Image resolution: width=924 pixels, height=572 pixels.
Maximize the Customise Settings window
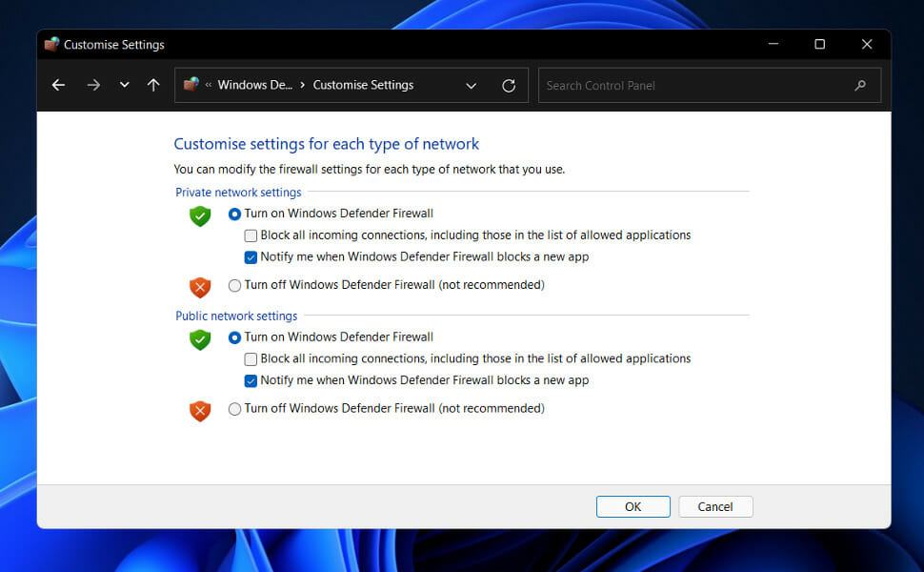[820, 44]
